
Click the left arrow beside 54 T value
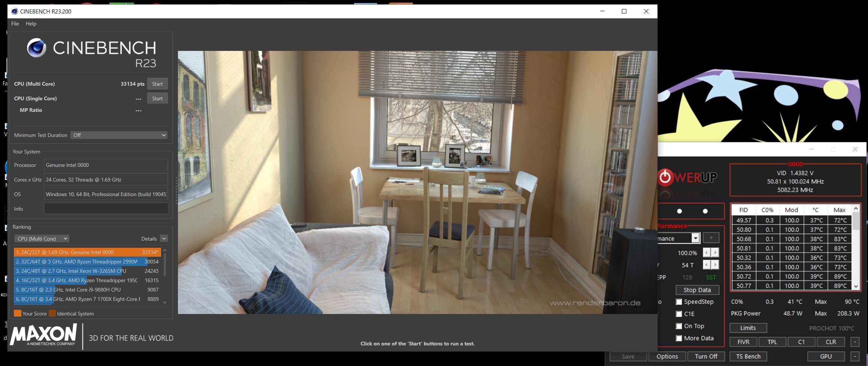707,265
